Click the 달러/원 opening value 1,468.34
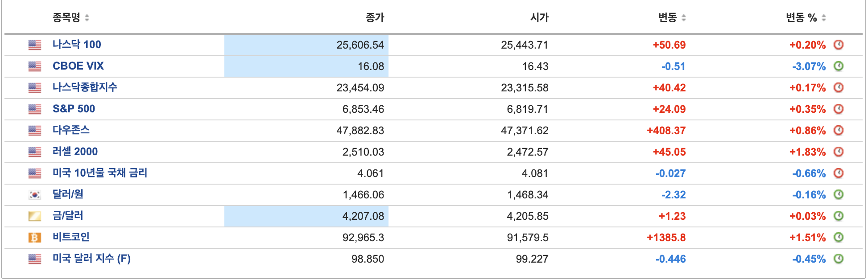Viewport: 868px width, 280px height. click(528, 195)
